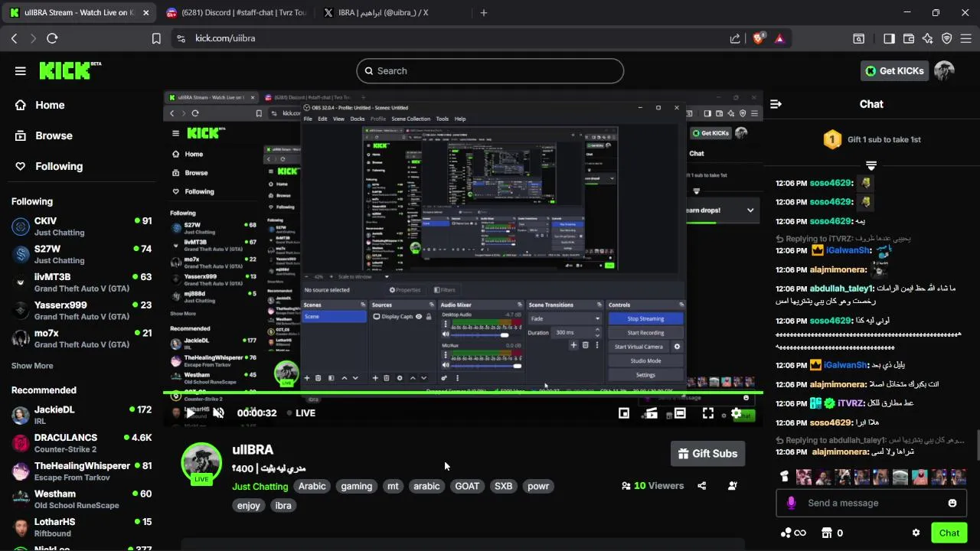980x551 pixels.
Task: Open followed channel S27W
Action: point(80,254)
